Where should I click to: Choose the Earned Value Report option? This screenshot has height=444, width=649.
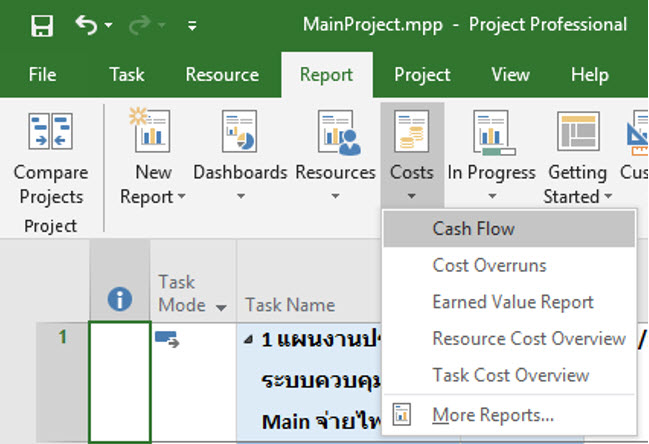[512, 302]
